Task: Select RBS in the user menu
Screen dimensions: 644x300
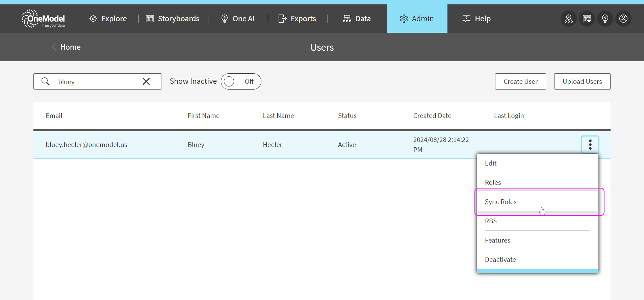Action: 538,221
